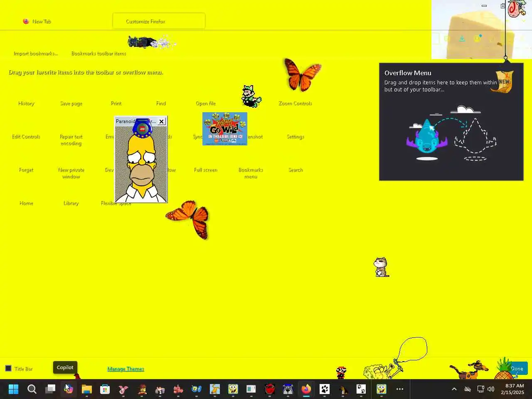
Task: Select the Home customize item
Action: tap(26, 203)
